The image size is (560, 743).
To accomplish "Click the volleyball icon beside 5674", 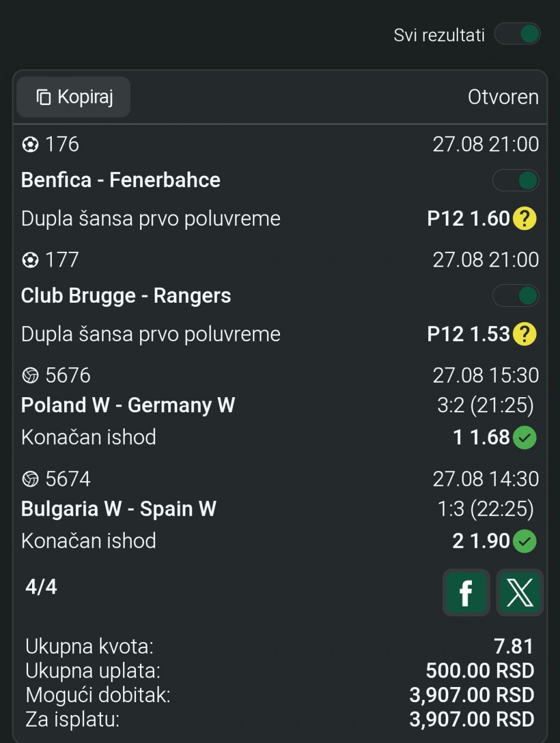I will click(x=30, y=479).
